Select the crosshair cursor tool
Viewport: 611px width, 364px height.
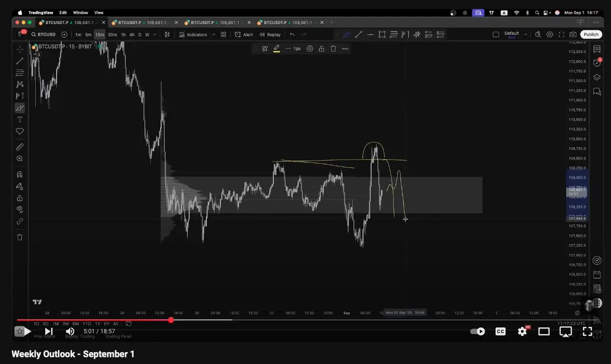[19, 49]
